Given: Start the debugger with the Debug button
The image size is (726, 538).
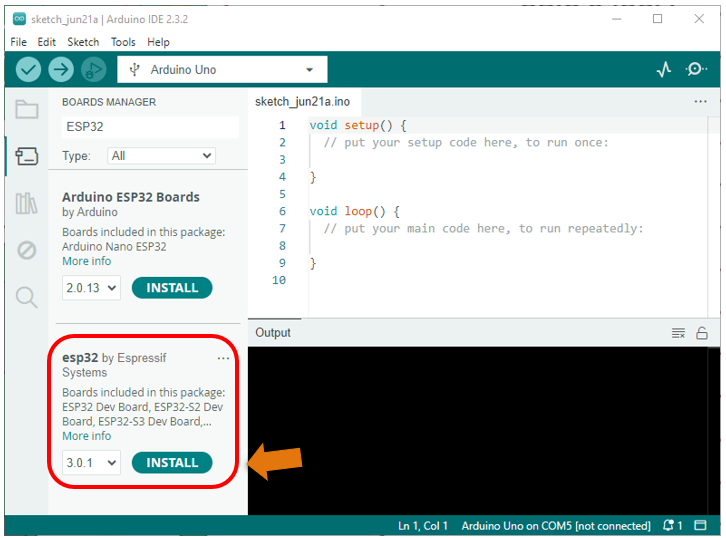Looking at the screenshot, I should tap(94, 70).
